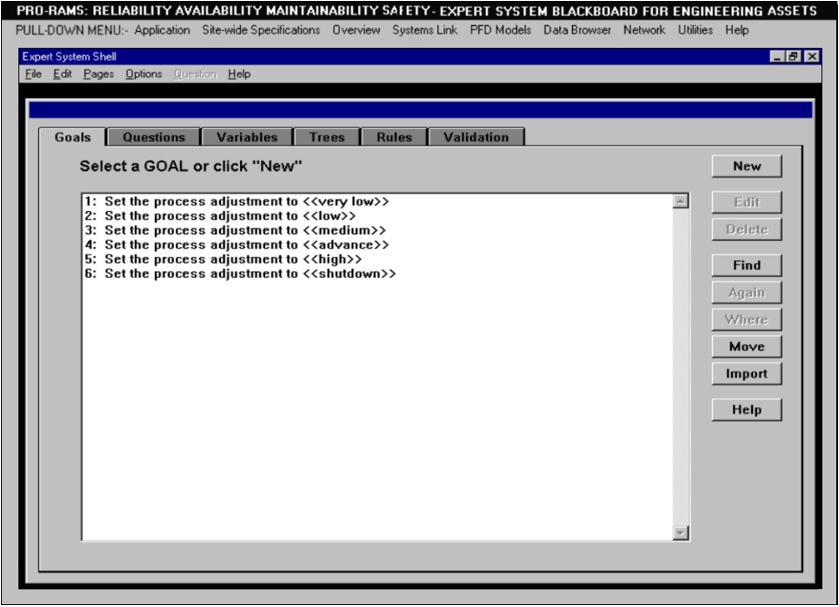This screenshot has width=839, height=607.
Task: Click the goal list scroll-up arrow
Action: tap(681, 201)
